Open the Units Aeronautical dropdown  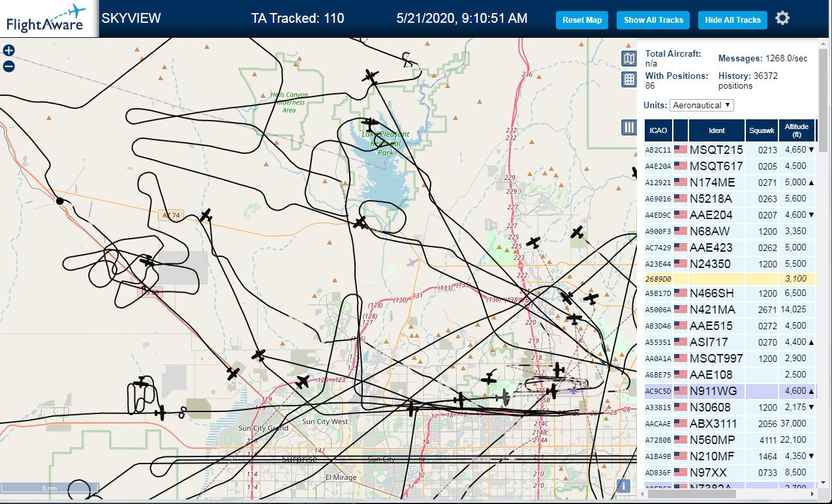pyautogui.click(x=701, y=105)
